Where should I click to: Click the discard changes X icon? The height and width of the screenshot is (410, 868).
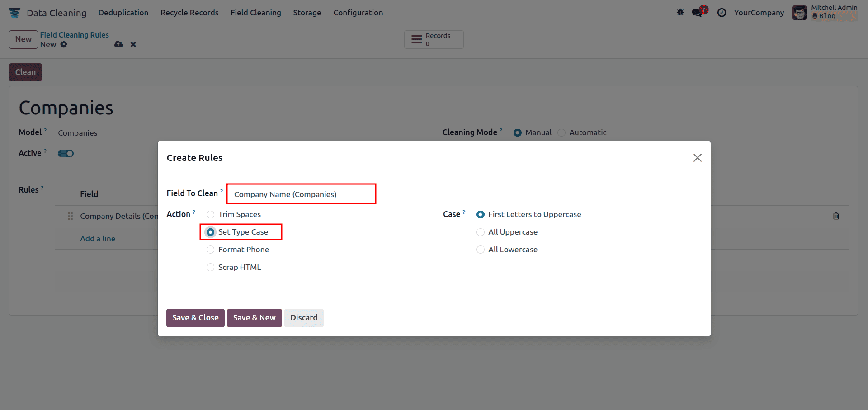133,44
